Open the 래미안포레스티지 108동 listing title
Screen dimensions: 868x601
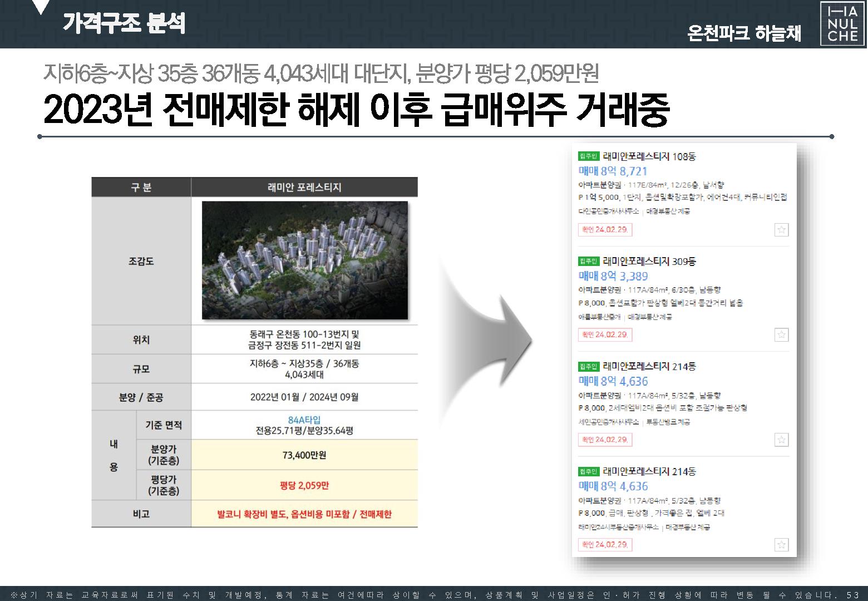coord(649,156)
